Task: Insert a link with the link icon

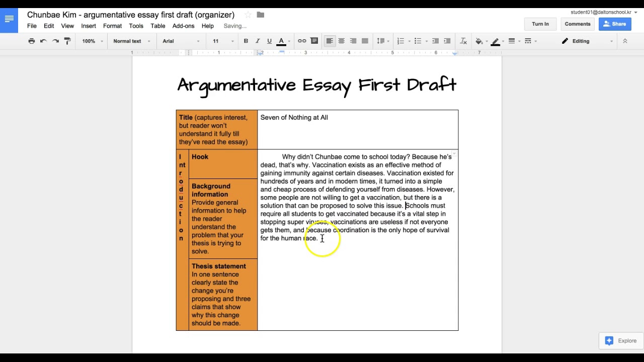Action: coord(302,41)
